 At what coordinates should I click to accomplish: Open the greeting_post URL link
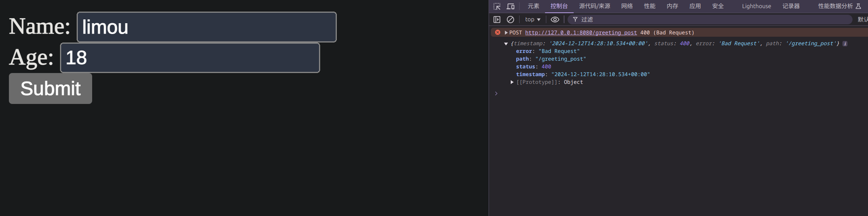(x=581, y=33)
